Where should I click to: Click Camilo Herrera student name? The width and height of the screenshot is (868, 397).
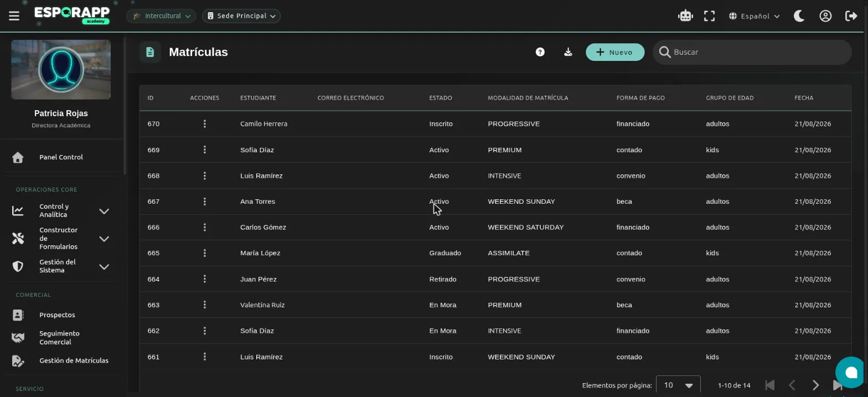point(263,124)
